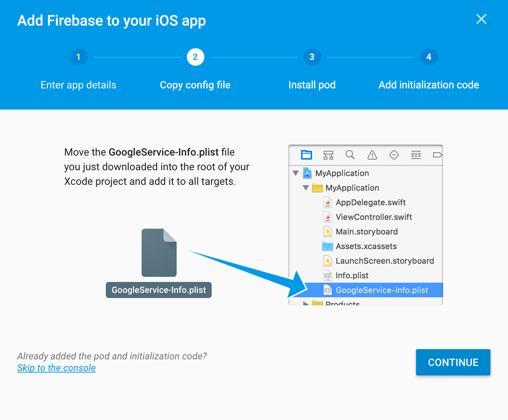
Task: Collapse the MyApplication project root triangle
Action: (x=296, y=173)
